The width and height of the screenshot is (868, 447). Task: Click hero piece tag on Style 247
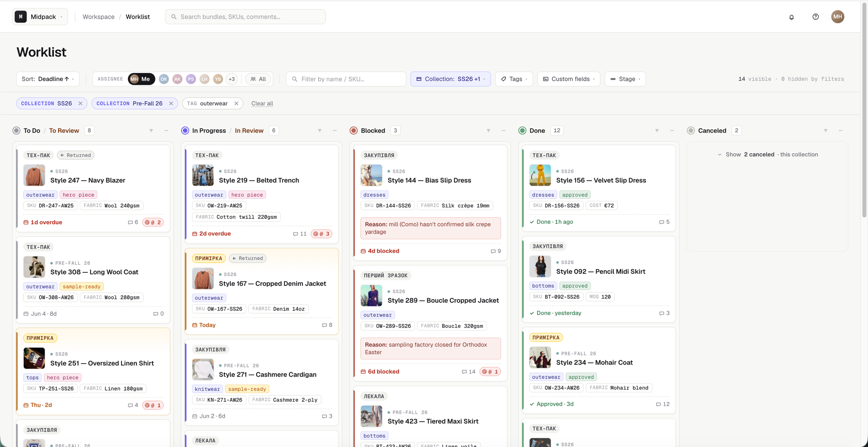click(78, 195)
